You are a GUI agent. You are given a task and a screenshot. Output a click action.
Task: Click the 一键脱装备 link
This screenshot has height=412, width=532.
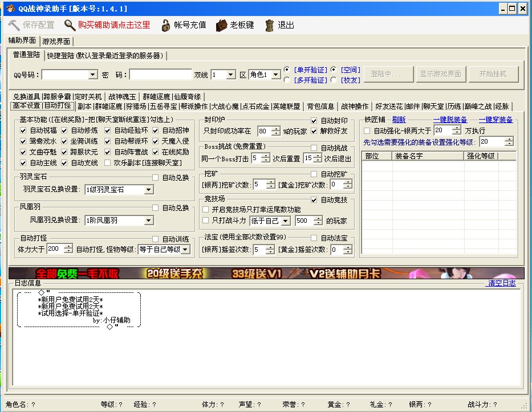(450, 120)
